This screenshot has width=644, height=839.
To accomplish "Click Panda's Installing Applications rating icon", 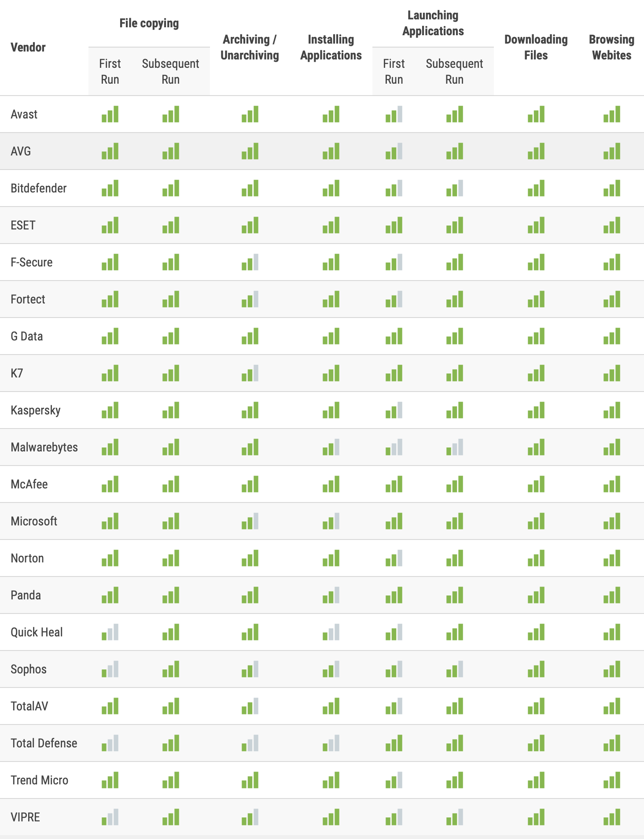I will (x=331, y=595).
